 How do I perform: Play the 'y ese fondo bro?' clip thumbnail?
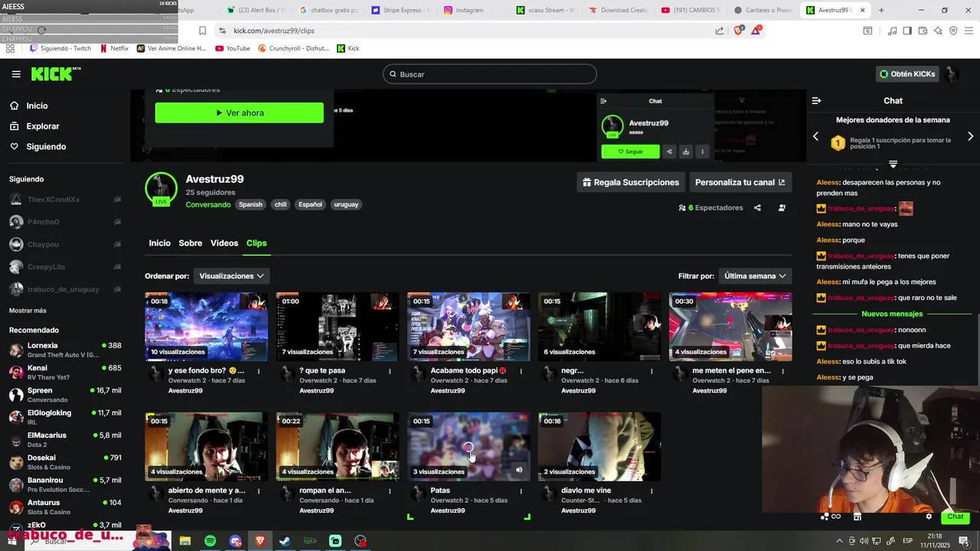click(x=207, y=327)
